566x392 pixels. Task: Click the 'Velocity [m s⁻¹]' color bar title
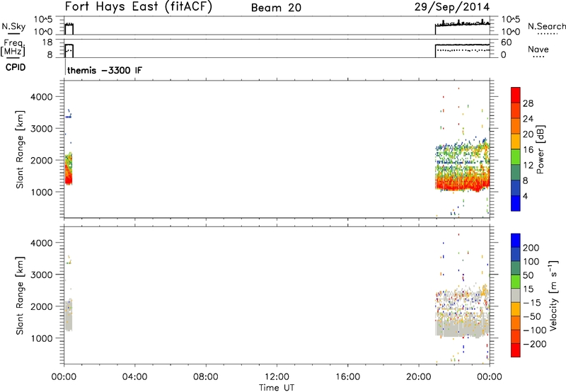[x=553, y=295]
